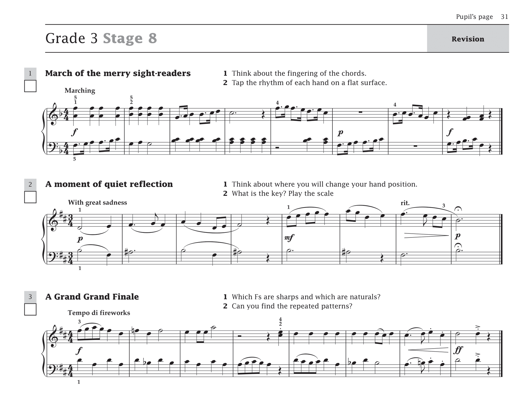532x400 pixels.
Task: Click the Revision label box
Action: (x=468, y=39)
